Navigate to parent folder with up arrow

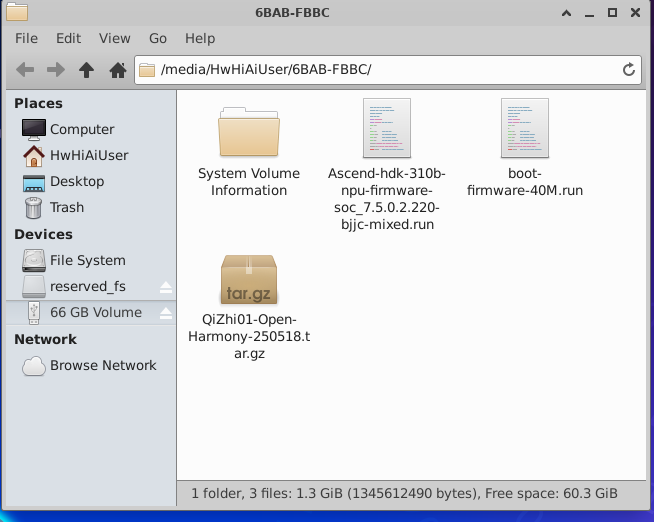(87, 70)
